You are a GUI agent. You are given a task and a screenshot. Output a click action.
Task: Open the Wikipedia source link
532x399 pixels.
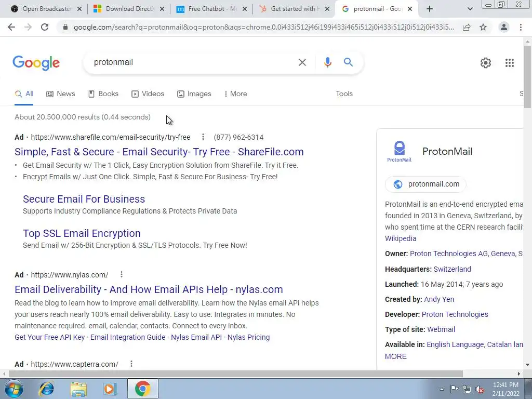401,238
